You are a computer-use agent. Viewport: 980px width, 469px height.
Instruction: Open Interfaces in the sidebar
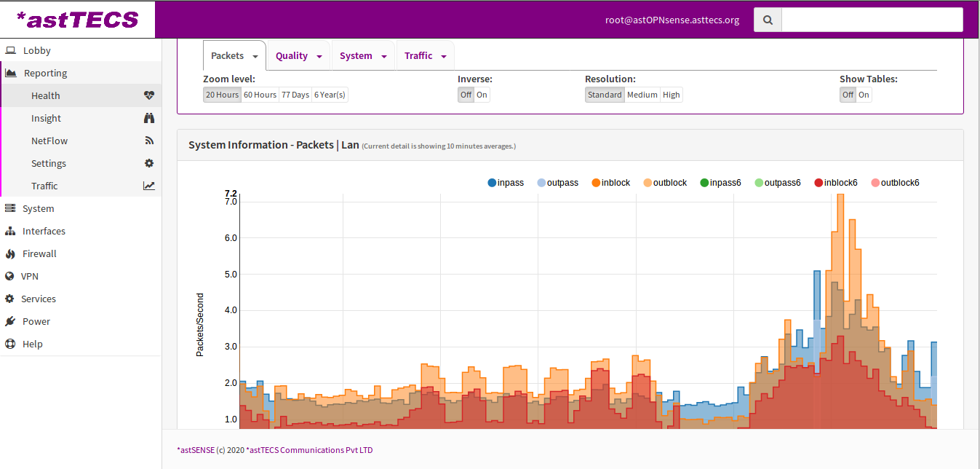[x=44, y=231]
